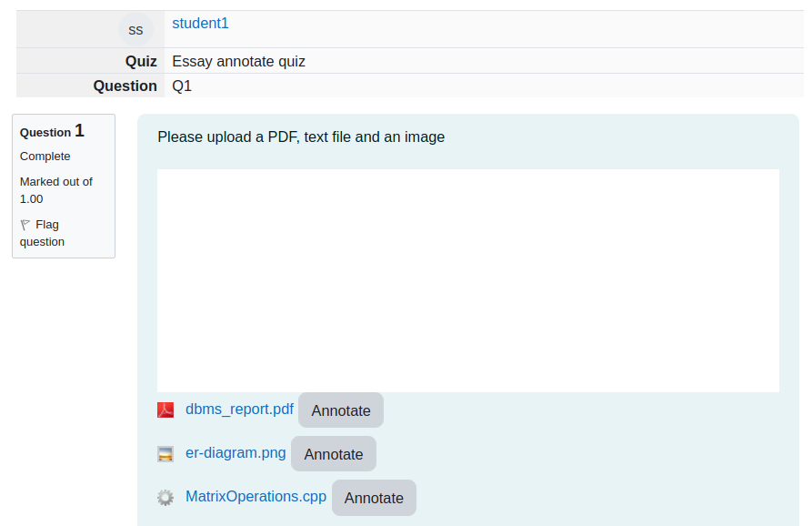Screen dimensions: 812x526
Task: Click the SS user avatar
Action: click(135, 29)
